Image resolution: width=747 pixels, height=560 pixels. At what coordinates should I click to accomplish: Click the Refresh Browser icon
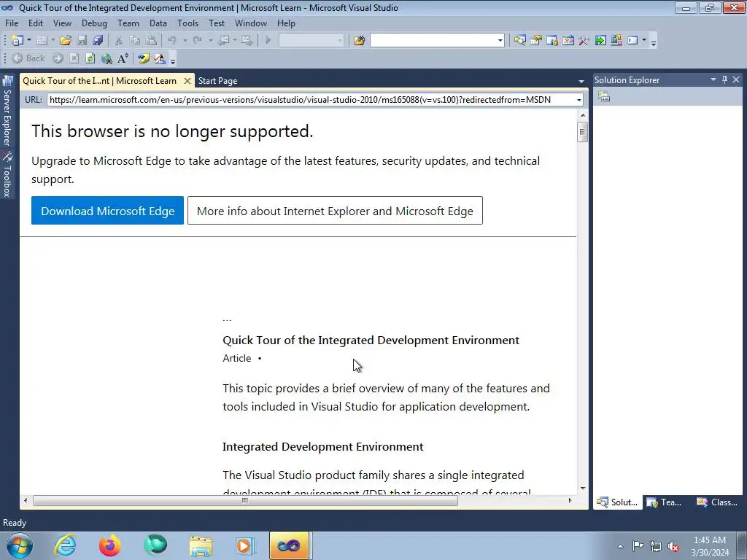coord(90,58)
